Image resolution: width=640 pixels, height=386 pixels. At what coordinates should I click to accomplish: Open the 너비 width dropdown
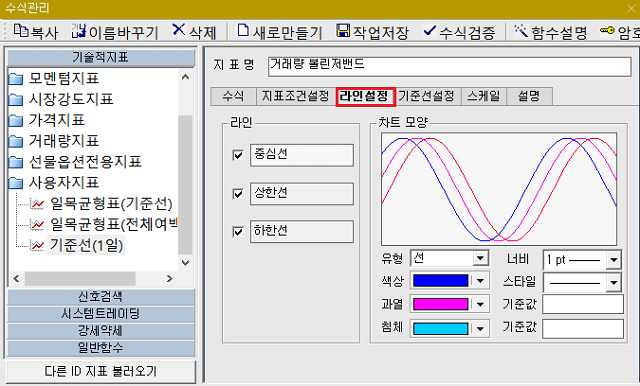pyautogui.click(x=613, y=260)
